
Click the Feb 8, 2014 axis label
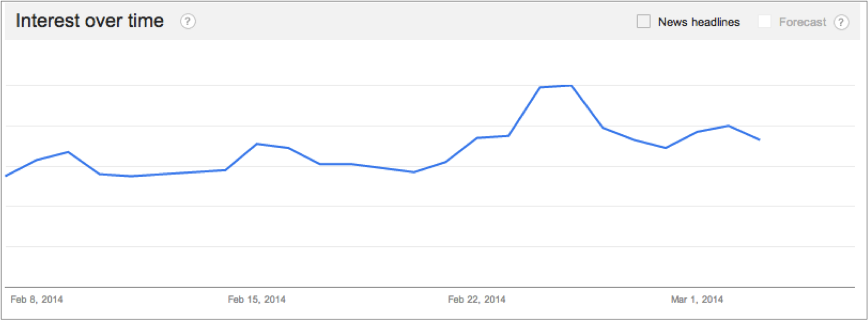click(x=36, y=299)
